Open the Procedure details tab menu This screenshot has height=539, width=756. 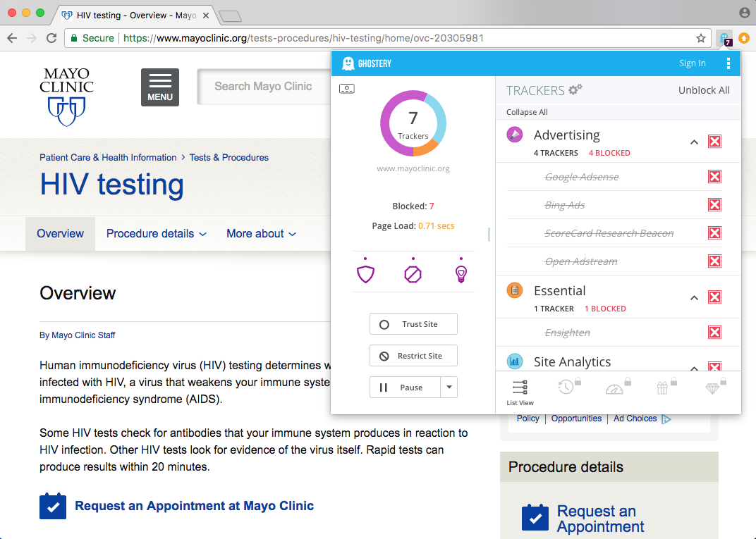pos(156,234)
